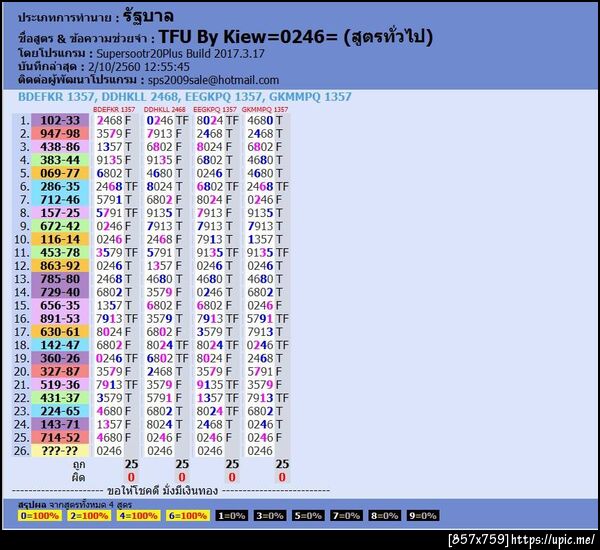Select result cell 891-53

pyautogui.click(x=60, y=318)
